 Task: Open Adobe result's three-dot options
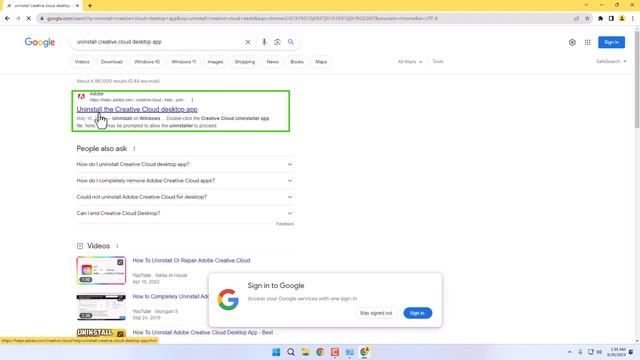click(192, 100)
